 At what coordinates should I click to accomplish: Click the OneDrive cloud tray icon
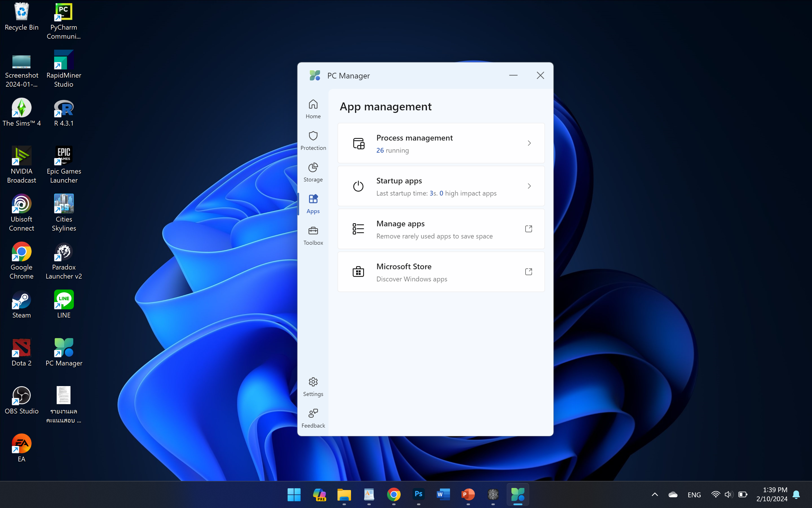tap(673, 494)
